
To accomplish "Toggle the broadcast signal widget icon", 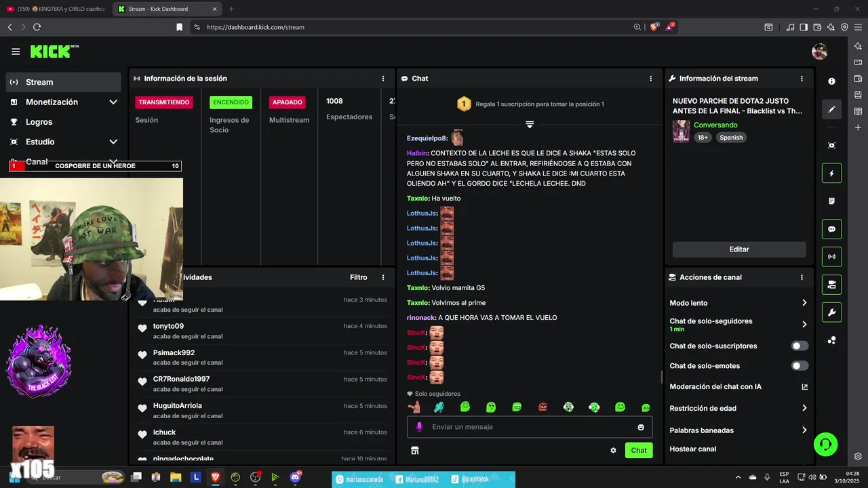I will point(832,257).
